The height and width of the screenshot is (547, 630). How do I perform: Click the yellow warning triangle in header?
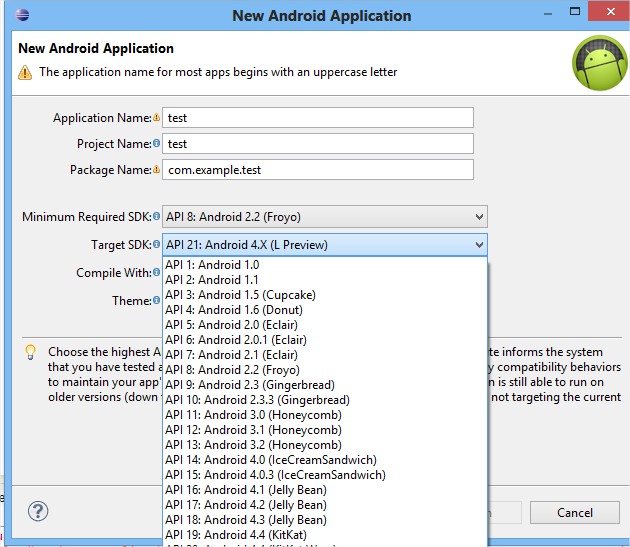coord(25,72)
